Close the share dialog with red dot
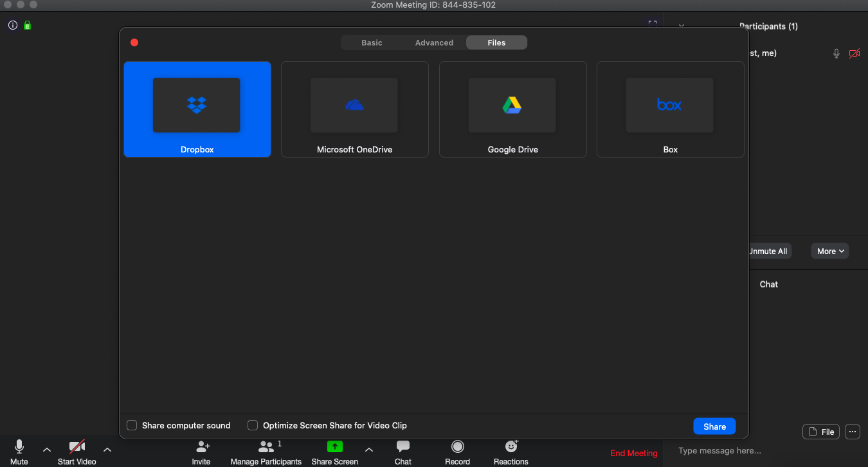 click(x=134, y=42)
